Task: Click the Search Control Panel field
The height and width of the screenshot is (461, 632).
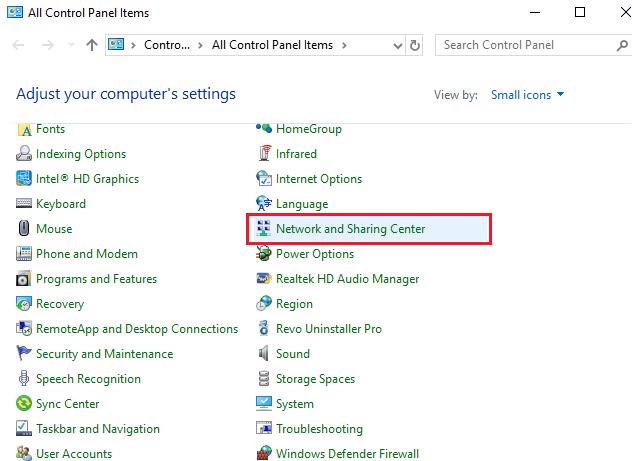Action: pyautogui.click(x=525, y=45)
